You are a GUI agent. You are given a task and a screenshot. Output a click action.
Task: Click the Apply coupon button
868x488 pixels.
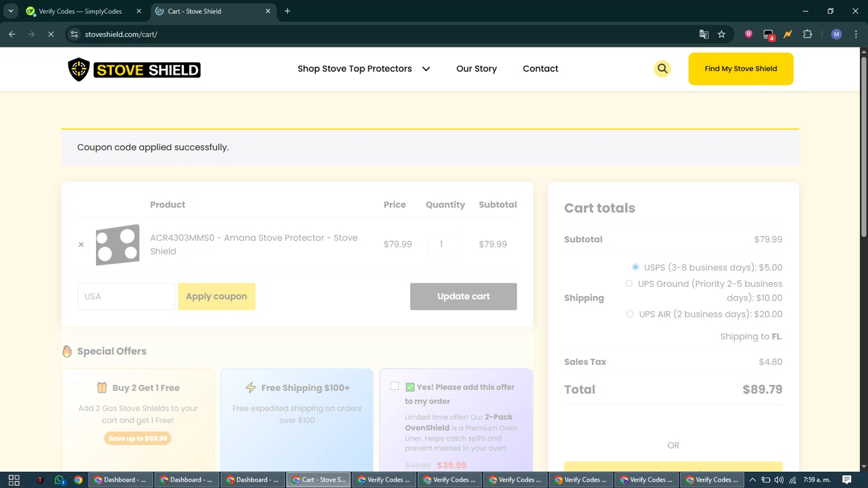tap(216, 297)
